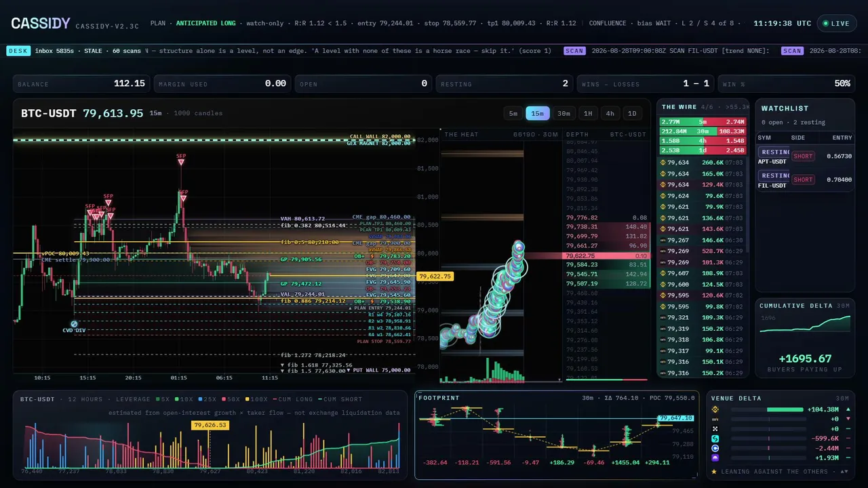Click the exchange icon in the 146.6K wire row
868x488 pixels.
point(663,241)
